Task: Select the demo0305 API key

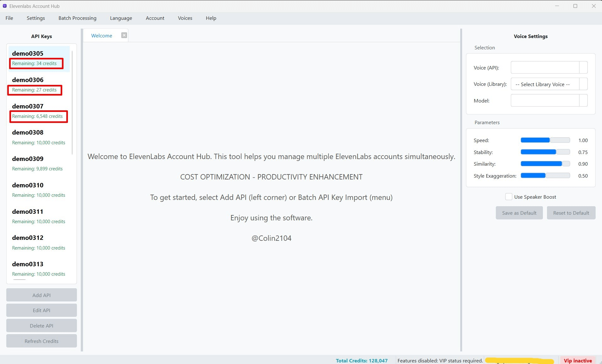Action: [x=39, y=59]
